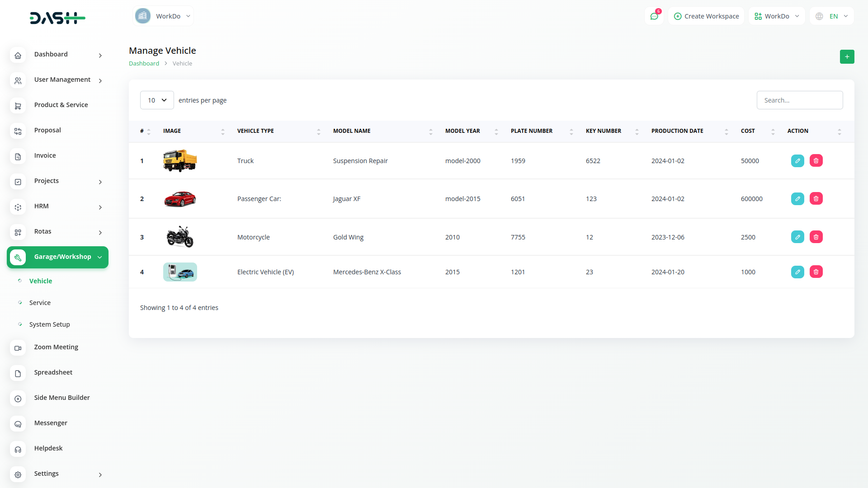Open System Setup under Garage/Workshop
Image resolution: width=868 pixels, height=488 pixels.
49,324
